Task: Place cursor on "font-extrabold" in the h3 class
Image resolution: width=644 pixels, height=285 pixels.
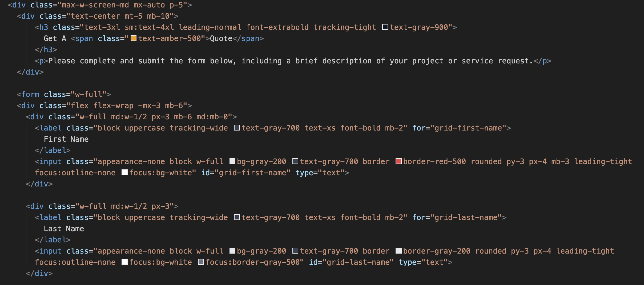Action: pos(277,27)
